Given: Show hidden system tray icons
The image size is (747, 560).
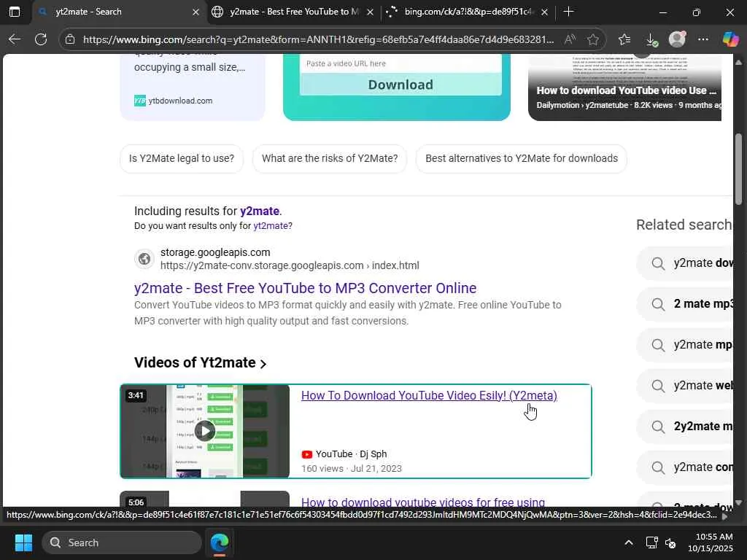Looking at the screenshot, I should [629, 542].
